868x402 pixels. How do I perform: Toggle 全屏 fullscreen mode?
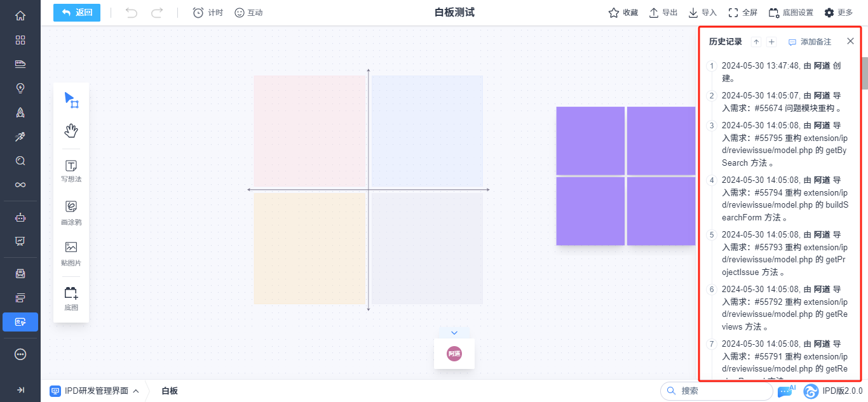742,13
